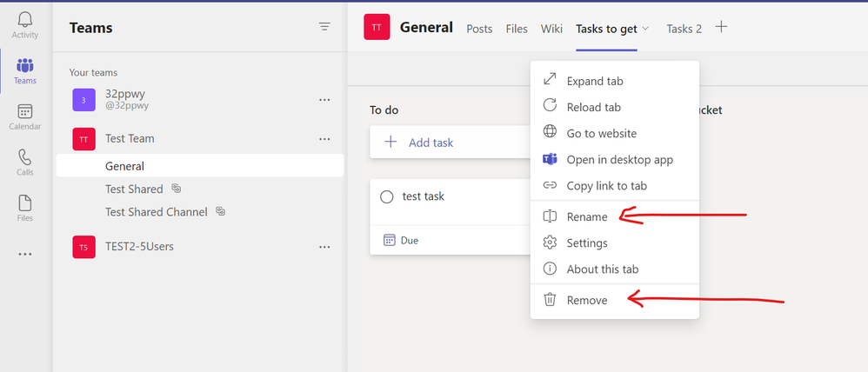This screenshot has width=868, height=372.
Task: Open more options for TEST2-5Users team
Action: tap(324, 247)
